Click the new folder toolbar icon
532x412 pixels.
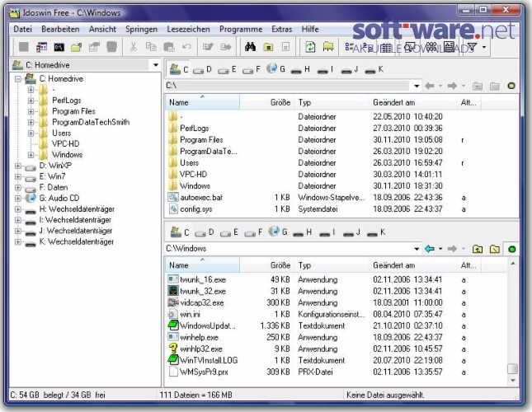point(77,48)
